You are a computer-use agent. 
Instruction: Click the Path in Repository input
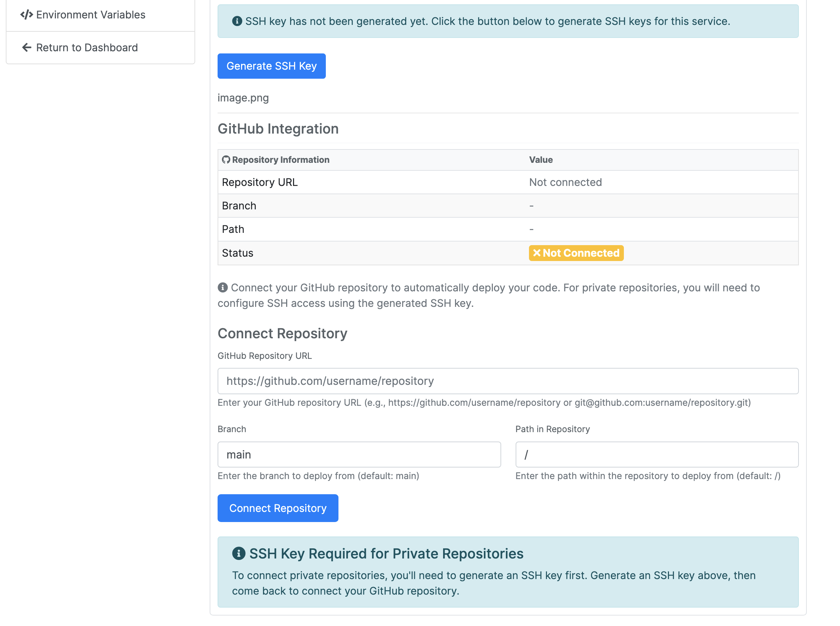(656, 455)
